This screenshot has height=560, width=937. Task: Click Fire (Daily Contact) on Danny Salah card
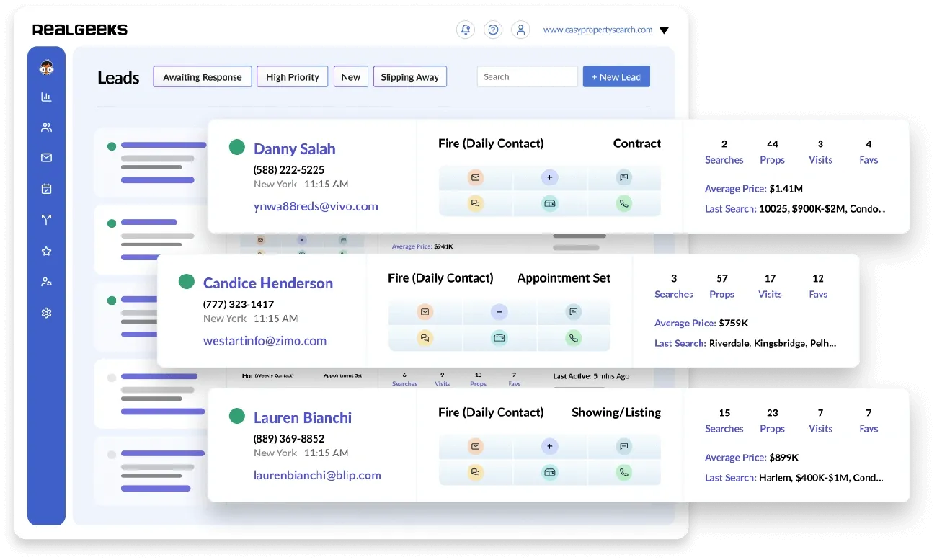coord(491,144)
